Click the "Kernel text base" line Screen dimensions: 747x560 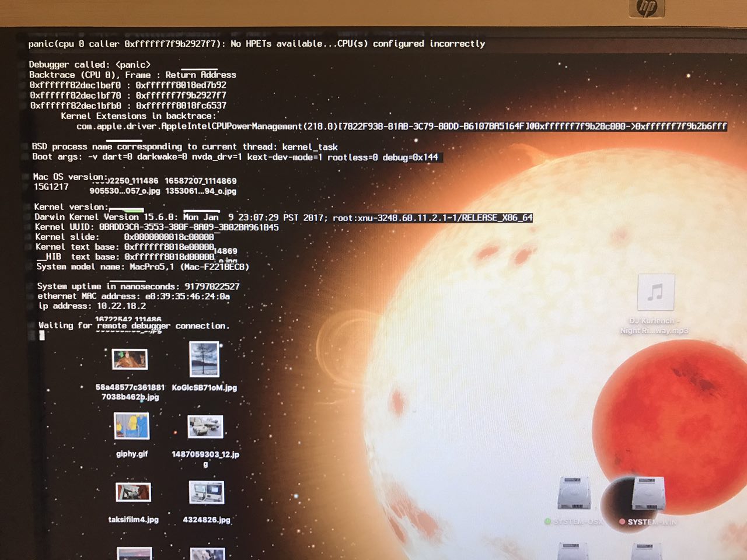(x=125, y=247)
